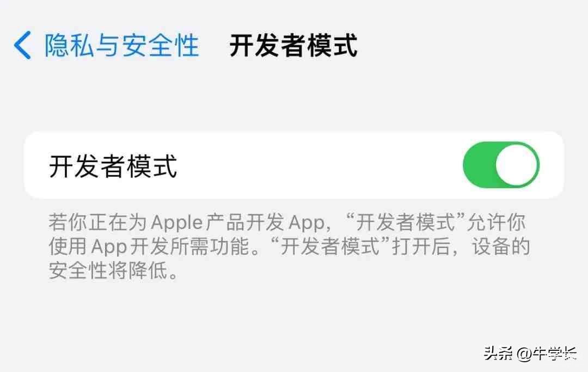Click the @牛学长 watermark handle

[548, 353]
